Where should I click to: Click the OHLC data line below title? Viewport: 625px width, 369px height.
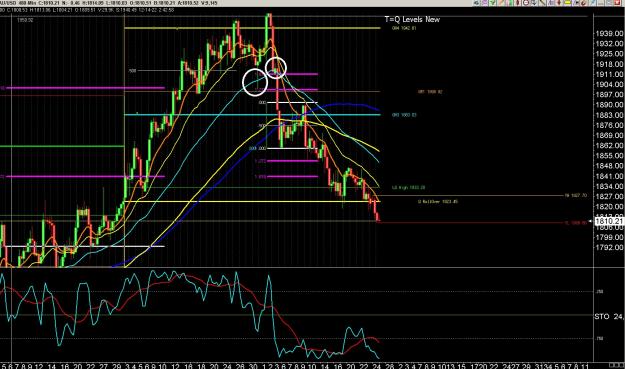click(x=88, y=10)
